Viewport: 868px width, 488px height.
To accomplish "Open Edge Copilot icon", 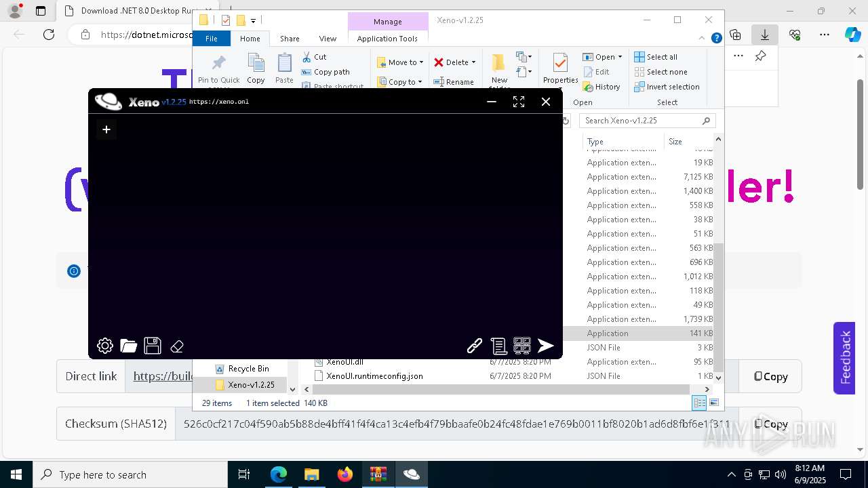I will point(852,35).
